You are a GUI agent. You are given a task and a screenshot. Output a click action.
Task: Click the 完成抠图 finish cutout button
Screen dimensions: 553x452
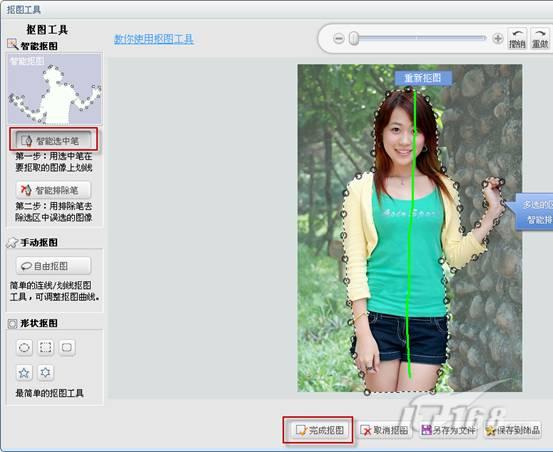click(319, 430)
